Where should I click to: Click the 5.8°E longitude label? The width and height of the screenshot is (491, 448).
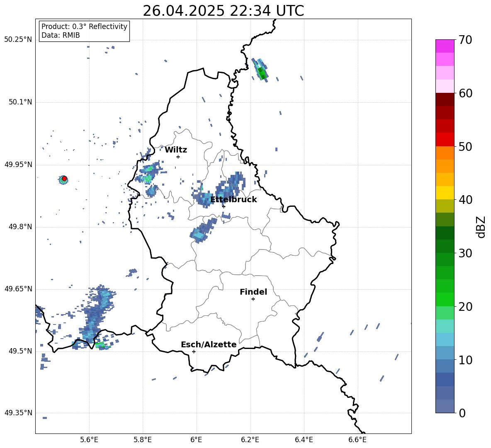(x=143, y=440)
